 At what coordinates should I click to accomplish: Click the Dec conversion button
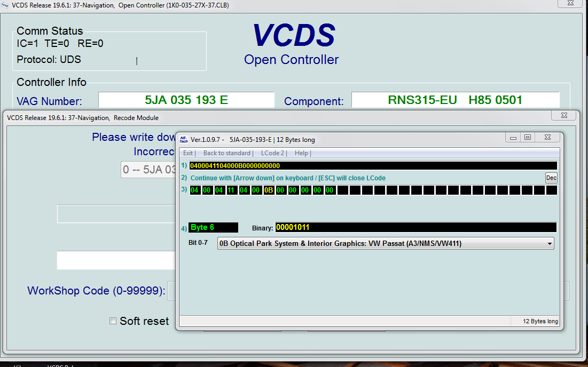551,178
